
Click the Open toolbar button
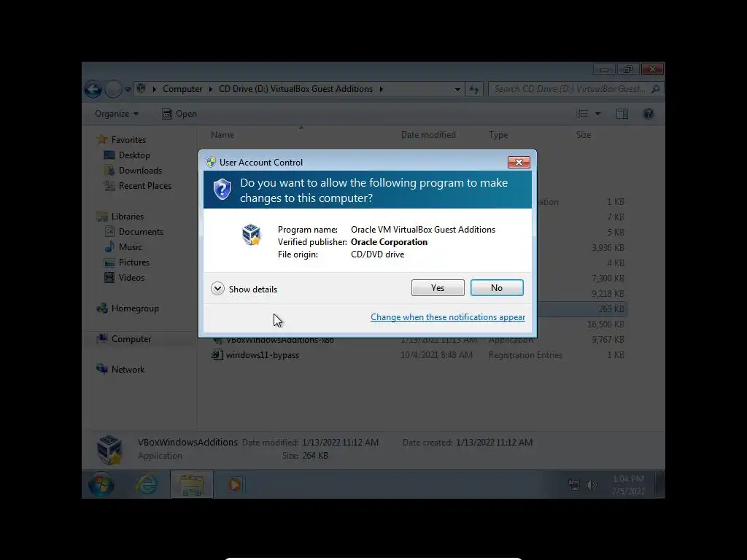pos(179,114)
